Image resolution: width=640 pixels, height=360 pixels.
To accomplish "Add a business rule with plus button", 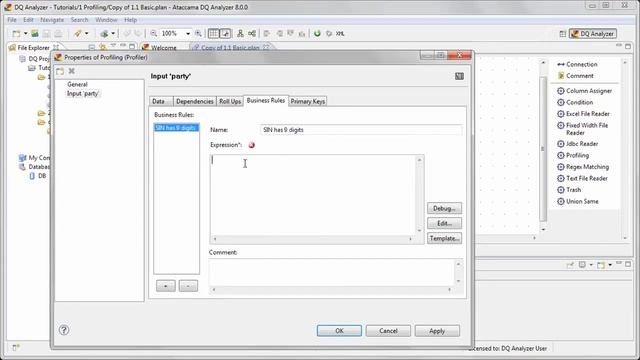I will tap(165, 286).
